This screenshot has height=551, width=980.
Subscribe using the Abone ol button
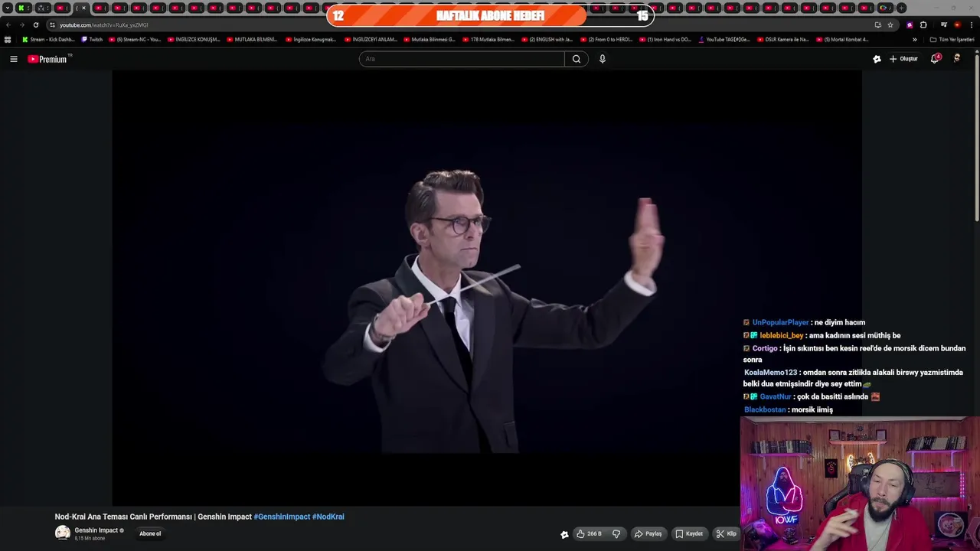click(x=150, y=534)
